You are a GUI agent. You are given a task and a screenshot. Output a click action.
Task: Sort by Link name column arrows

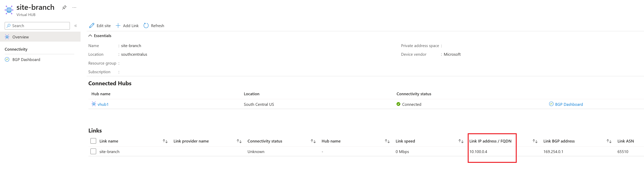point(165,141)
